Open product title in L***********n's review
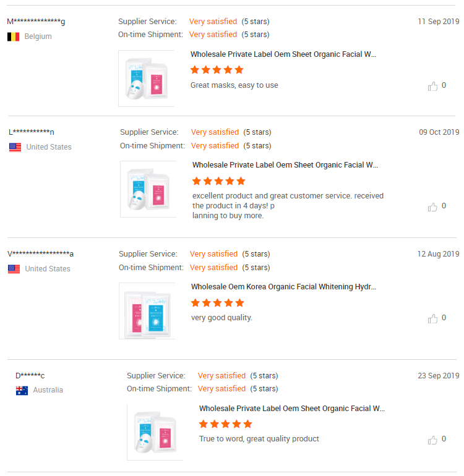The height and width of the screenshot is (476, 464). (x=285, y=165)
